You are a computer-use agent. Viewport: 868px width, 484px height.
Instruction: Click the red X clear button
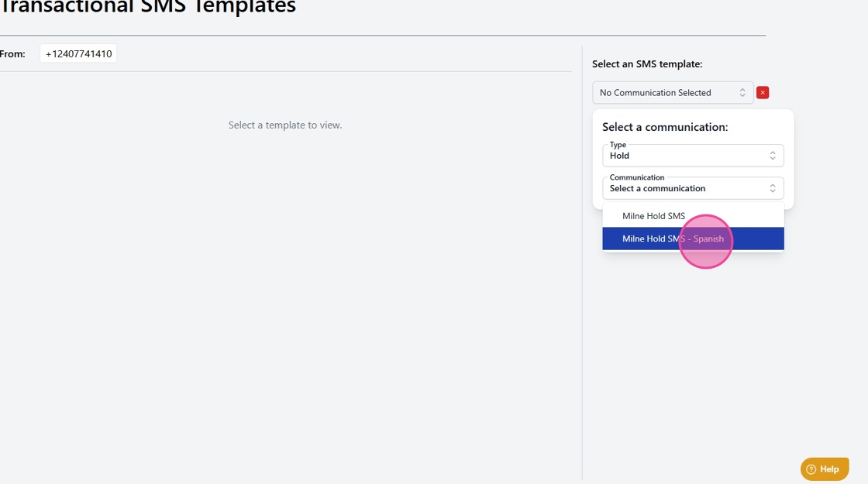pyautogui.click(x=763, y=93)
